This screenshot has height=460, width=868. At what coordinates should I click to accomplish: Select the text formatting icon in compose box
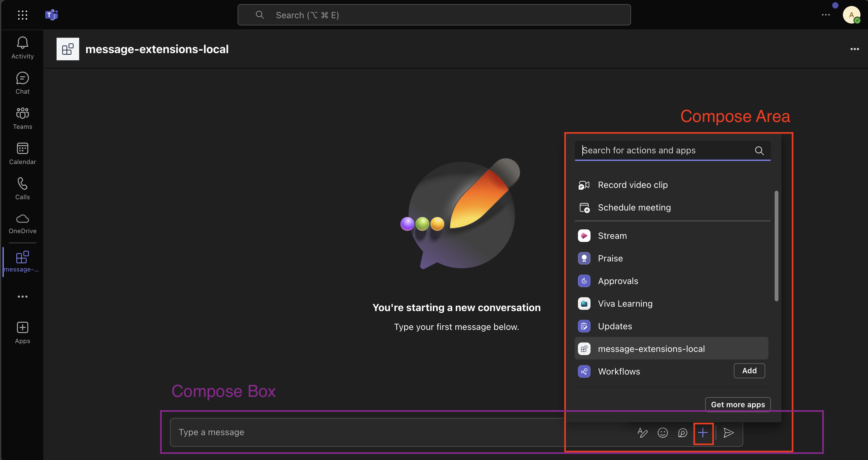tap(642, 433)
